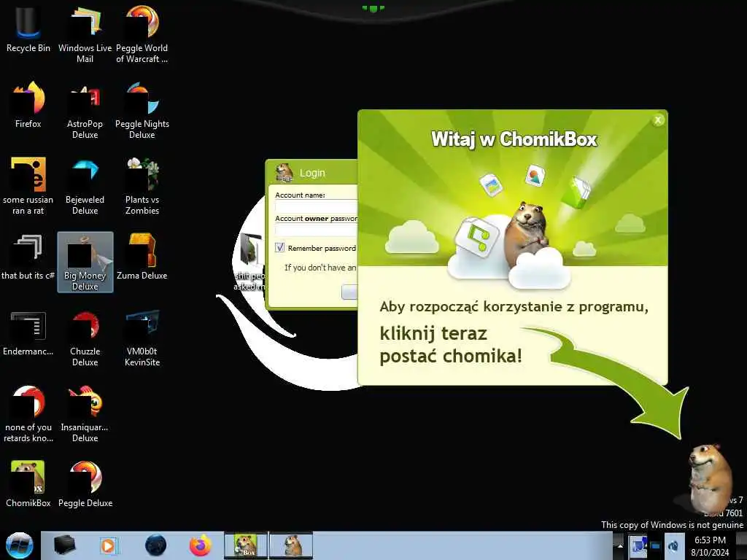The height and width of the screenshot is (560, 747).
Task: Select 'none of you' desktop icon
Action: pos(28,413)
